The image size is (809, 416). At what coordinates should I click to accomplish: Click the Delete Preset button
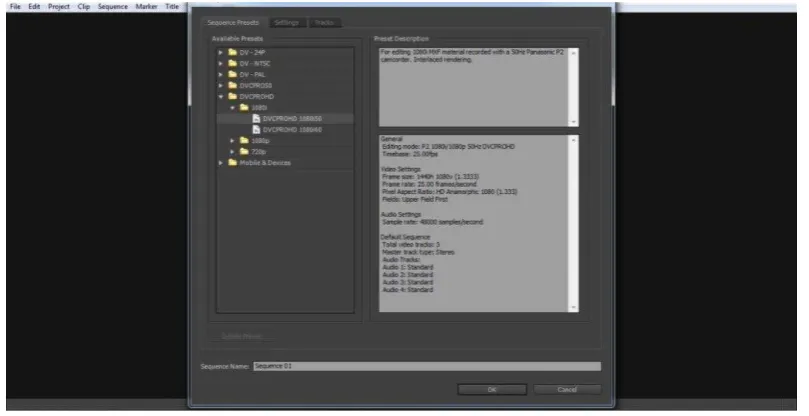[x=241, y=336]
